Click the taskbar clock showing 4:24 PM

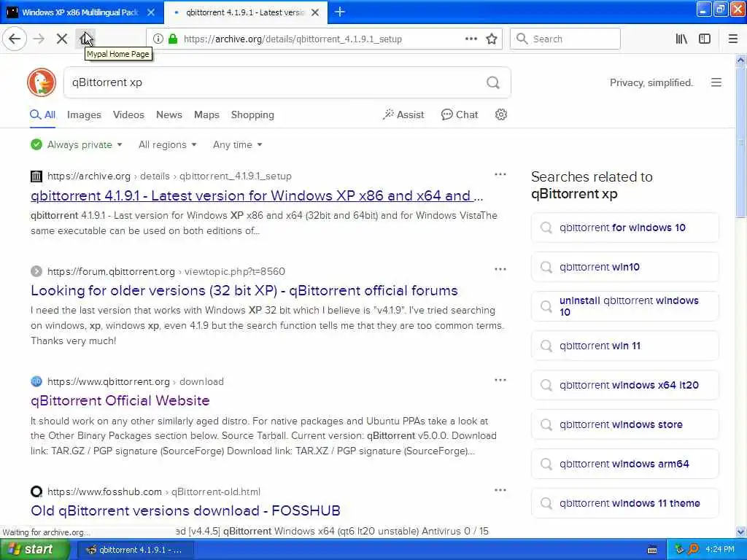coord(720,550)
